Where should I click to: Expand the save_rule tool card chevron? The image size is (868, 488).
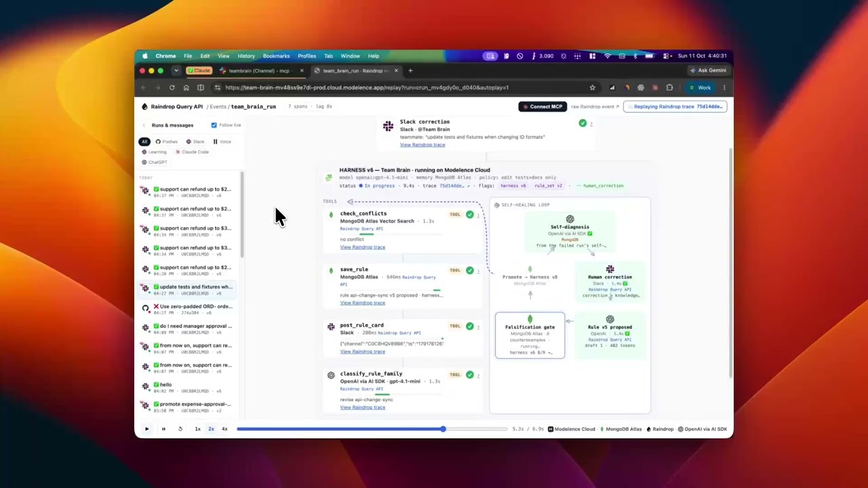[479, 270]
